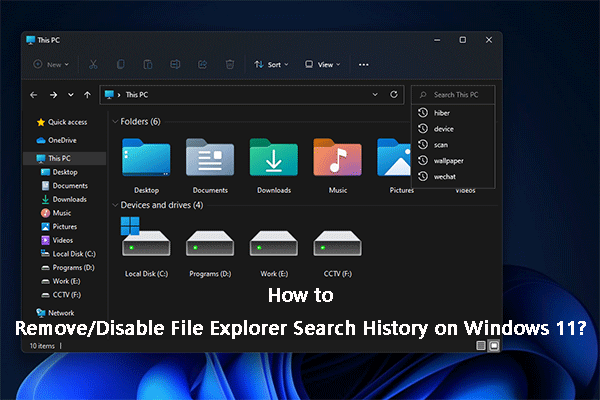Select the Work (E:) drive icon

pos(274,243)
